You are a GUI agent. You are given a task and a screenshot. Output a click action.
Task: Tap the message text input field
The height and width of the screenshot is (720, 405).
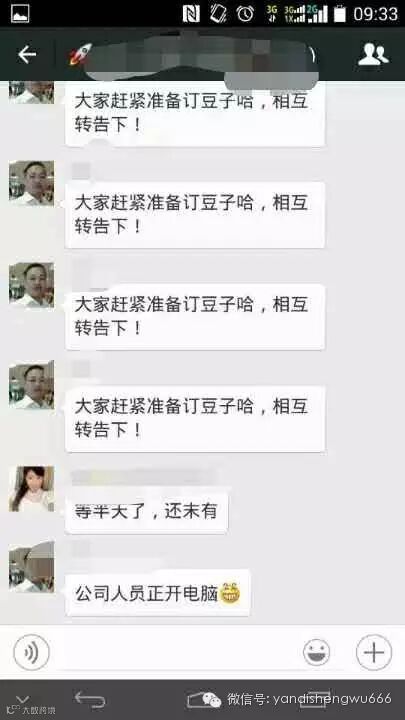point(174,653)
